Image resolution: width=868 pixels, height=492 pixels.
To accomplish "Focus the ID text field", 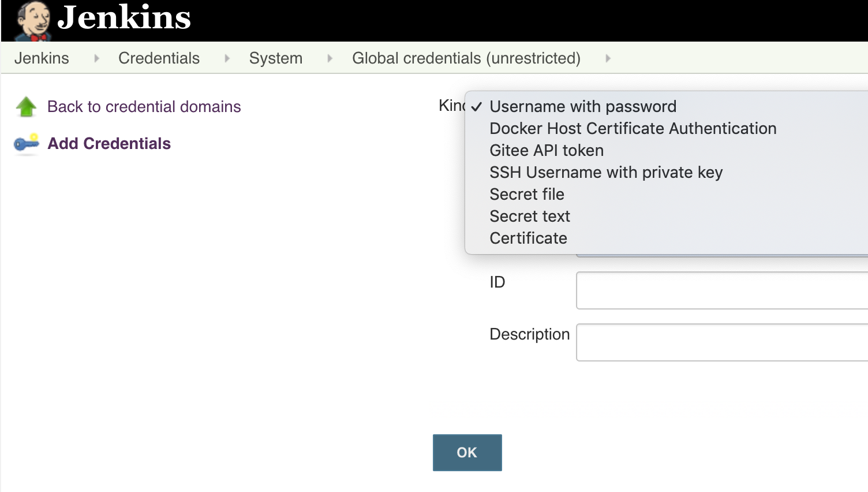I will click(x=722, y=290).
